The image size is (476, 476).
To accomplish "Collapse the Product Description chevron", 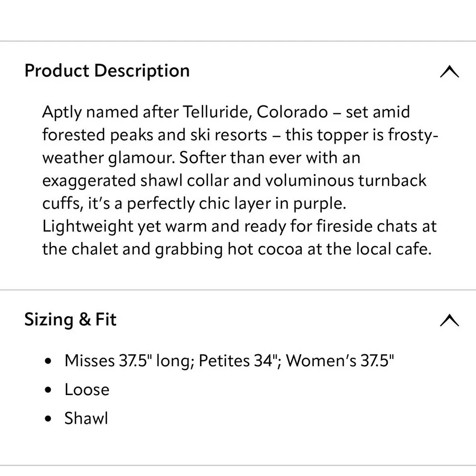I will pyautogui.click(x=449, y=72).
